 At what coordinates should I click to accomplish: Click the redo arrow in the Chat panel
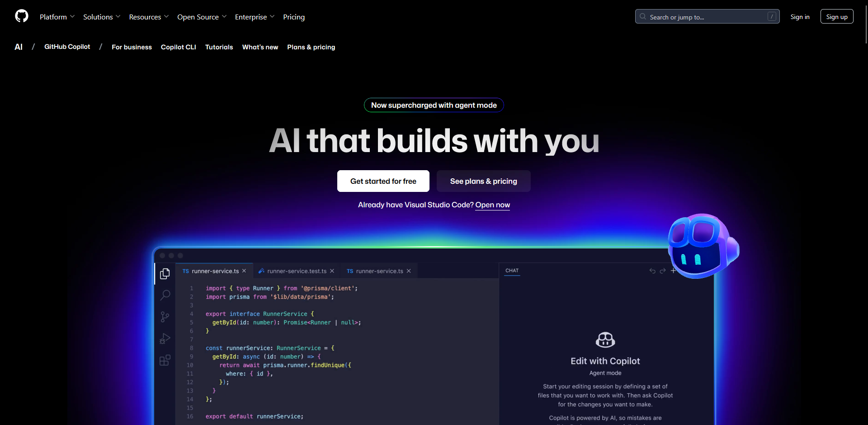663,271
